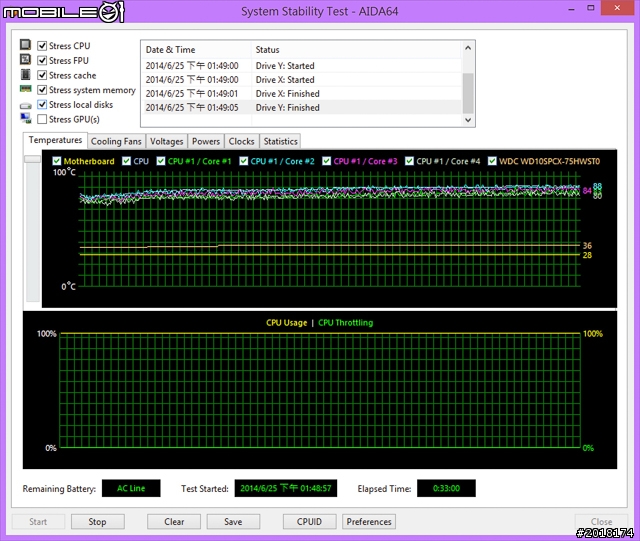Viewport: 640px width, 541px height.
Task: Hide the WDC WD10SPCX-75HWST0 drive temperature
Action: tap(492, 161)
